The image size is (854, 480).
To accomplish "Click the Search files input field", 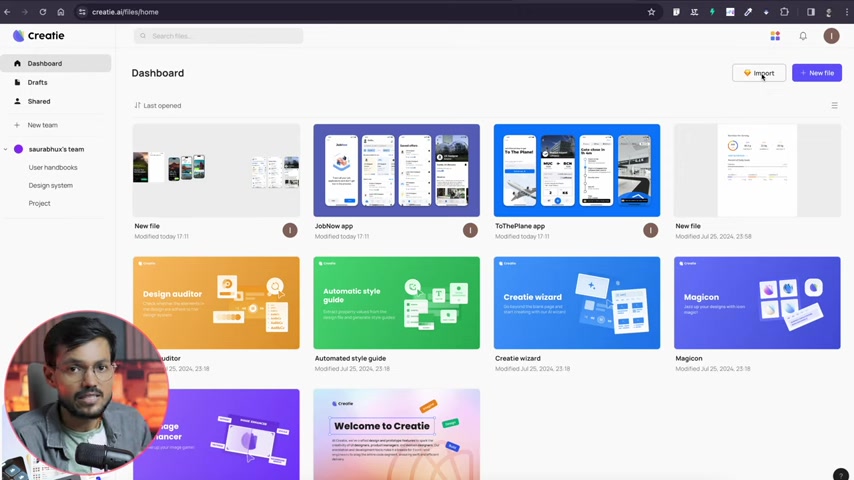I will click(x=218, y=36).
